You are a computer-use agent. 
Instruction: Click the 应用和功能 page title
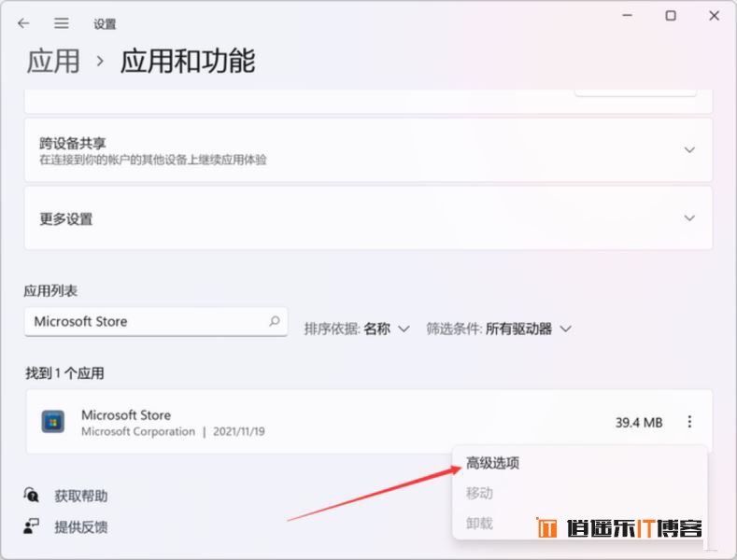[x=188, y=61]
